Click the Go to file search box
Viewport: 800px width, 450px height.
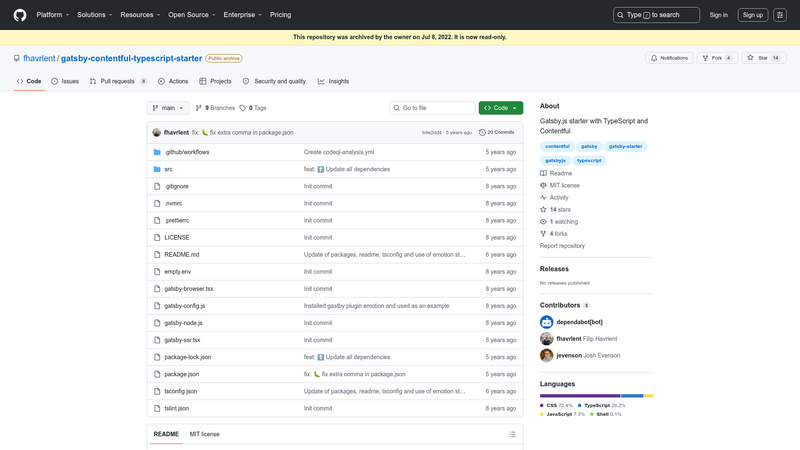click(x=432, y=108)
